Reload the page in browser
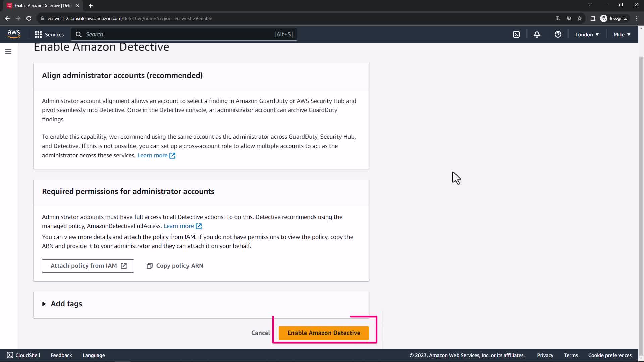 [x=29, y=18]
